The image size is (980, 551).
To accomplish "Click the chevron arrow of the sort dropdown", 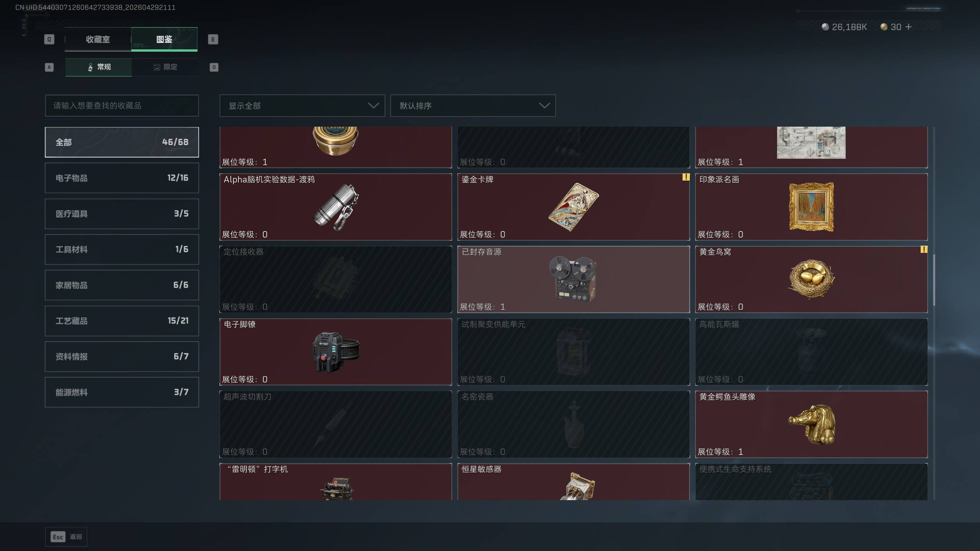I will point(544,106).
